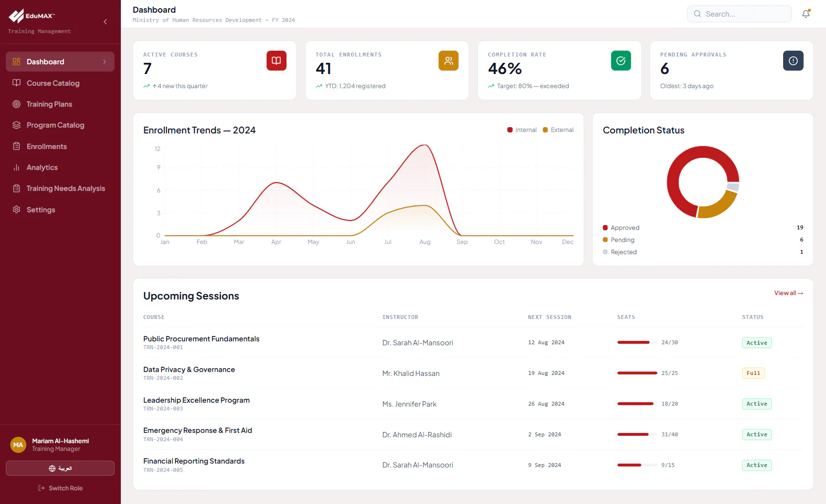Click the Completion Rate check icon
Viewport: 826px width, 504px height.
pyautogui.click(x=621, y=61)
